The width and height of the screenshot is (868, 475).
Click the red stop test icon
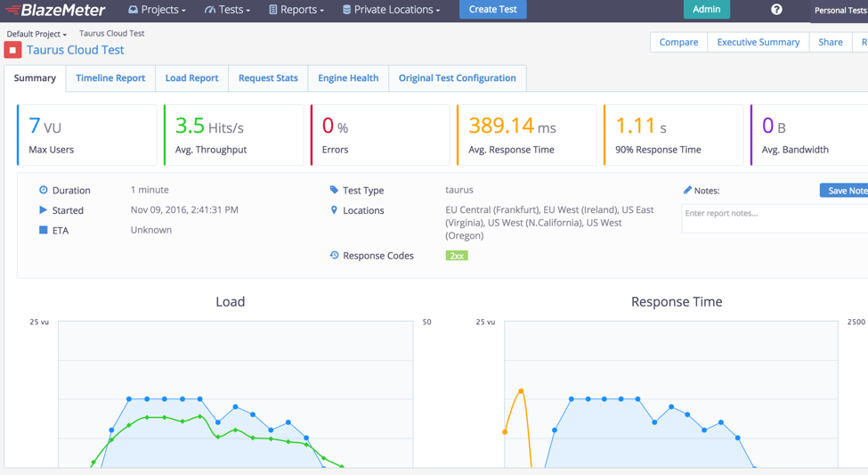pyautogui.click(x=12, y=50)
